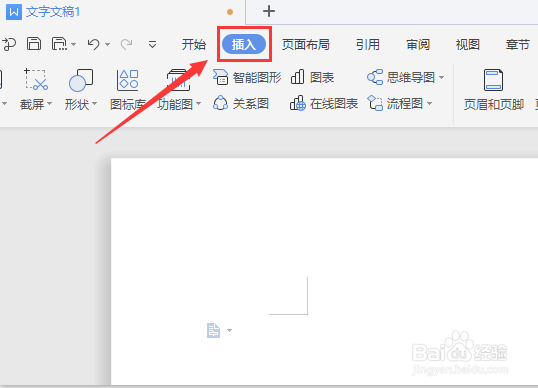Click the 关系图 button
This screenshot has height=388, width=538.
coord(241,103)
